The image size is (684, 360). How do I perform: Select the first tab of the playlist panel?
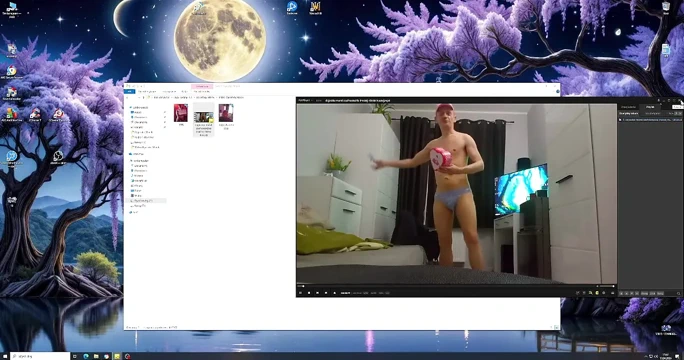[x=629, y=107]
